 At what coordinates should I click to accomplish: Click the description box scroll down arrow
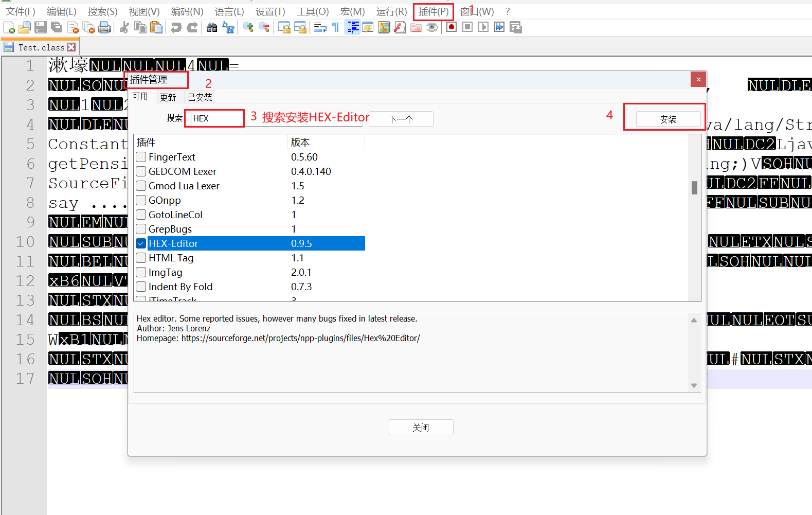[694, 385]
